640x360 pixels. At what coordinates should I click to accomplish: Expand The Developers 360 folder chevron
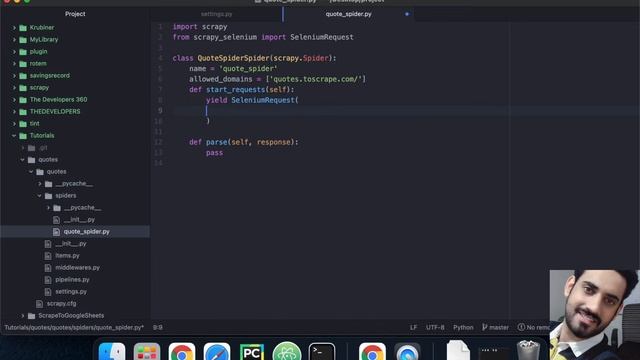click(14, 100)
